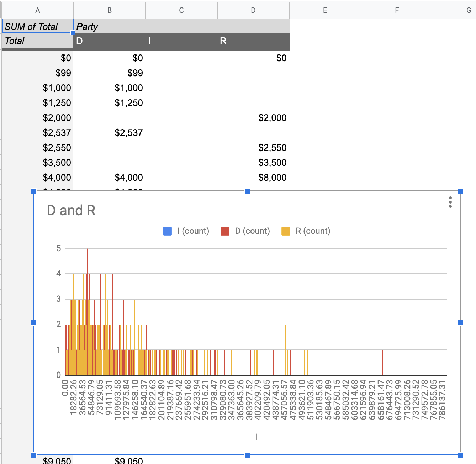Select column B header
Viewport: 476px width, 464px height.
110,10
